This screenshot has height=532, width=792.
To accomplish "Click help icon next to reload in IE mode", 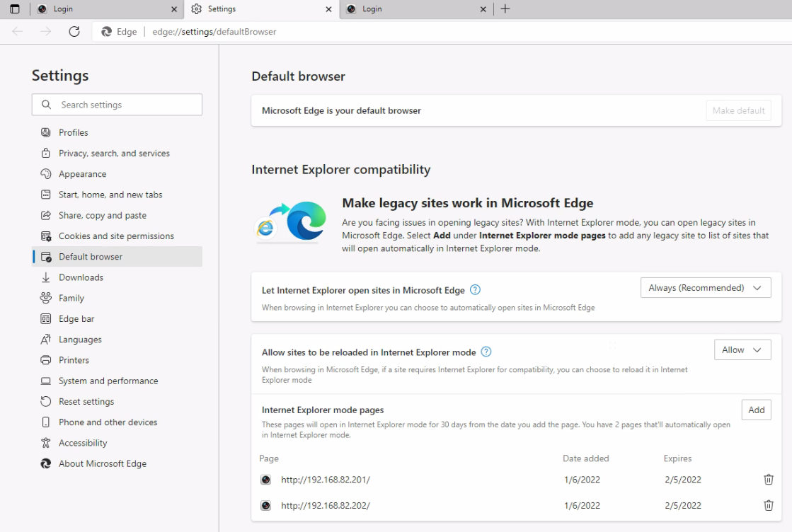I will coord(486,352).
